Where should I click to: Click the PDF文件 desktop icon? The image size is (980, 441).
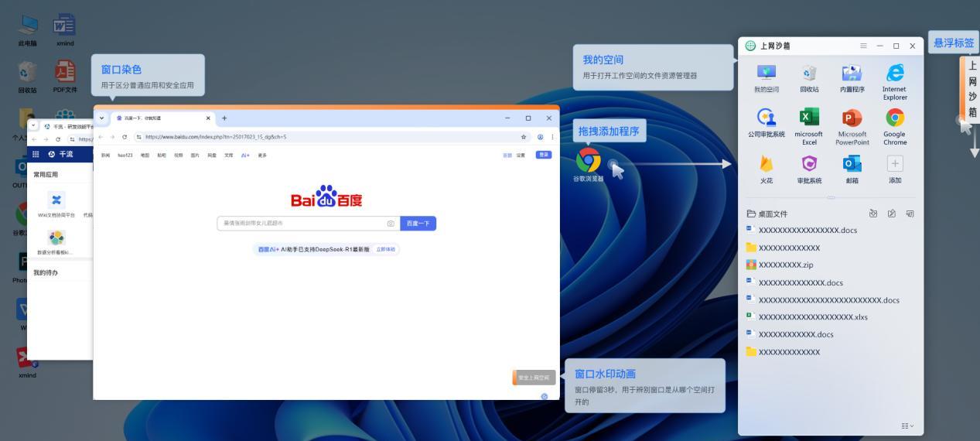[65, 77]
